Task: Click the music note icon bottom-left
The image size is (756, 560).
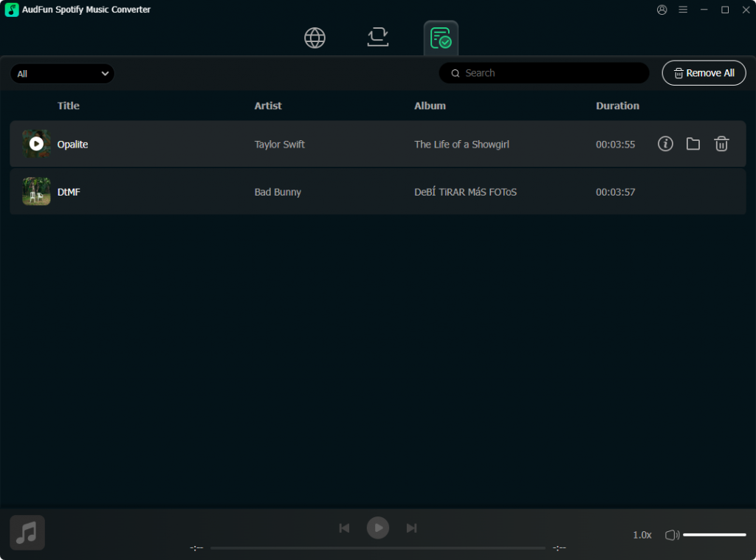Action: click(x=27, y=532)
